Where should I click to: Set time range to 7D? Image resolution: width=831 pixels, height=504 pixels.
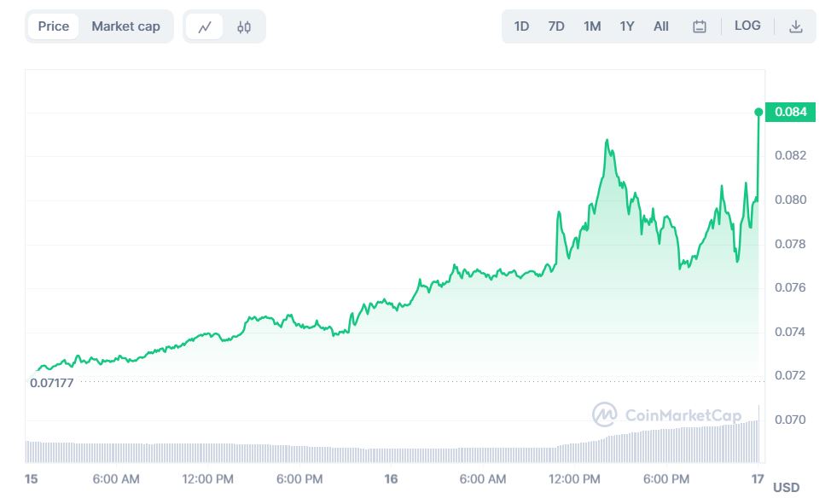[556, 26]
